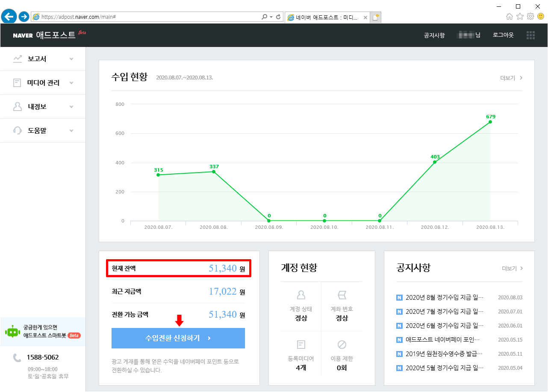
Task: Click the 403 data point on chart
Action: [x=435, y=162]
